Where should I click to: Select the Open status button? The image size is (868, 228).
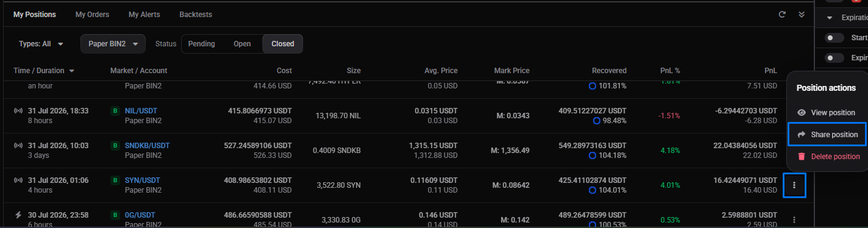pyautogui.click(x=242, y=44)
